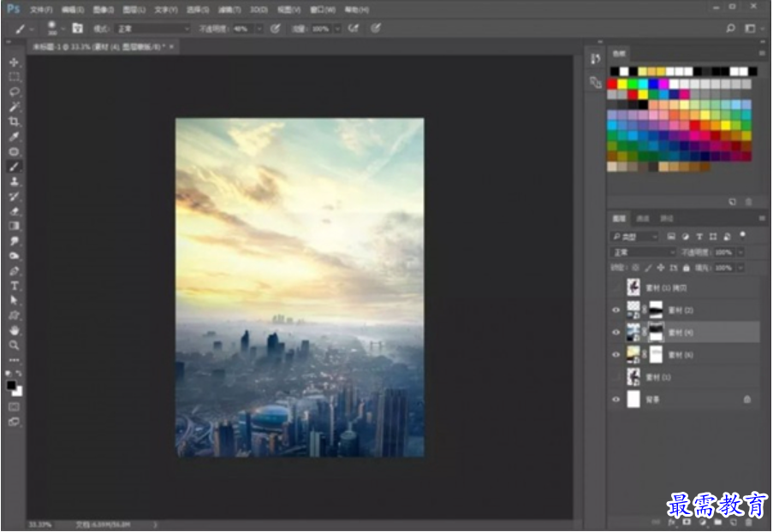Select the Hand tool
The image size is (773, 532).
click(x=15, y=330)
